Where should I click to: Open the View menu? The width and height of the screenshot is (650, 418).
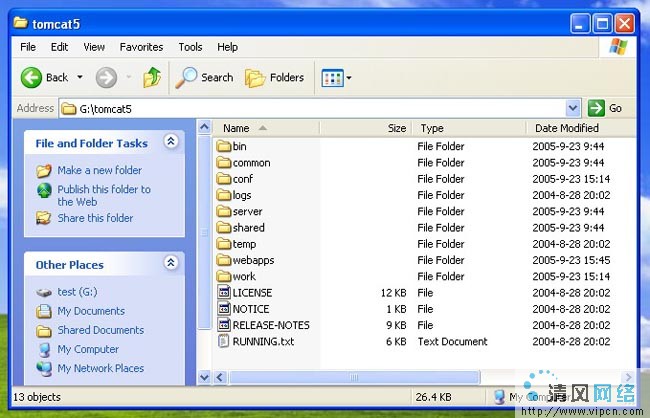click(94, 47)
